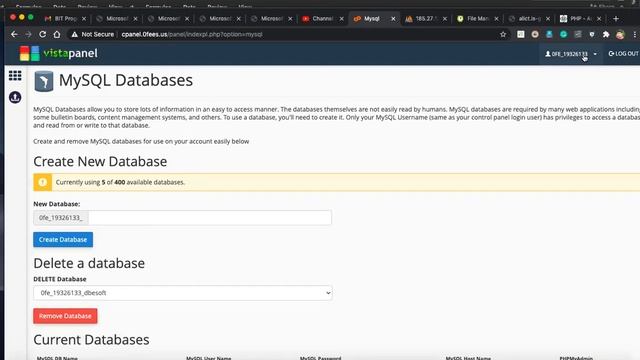Viewport: 640px width, 360px height.
Task: Open the DELETE Database dropdown
Action: click(183, 293)
